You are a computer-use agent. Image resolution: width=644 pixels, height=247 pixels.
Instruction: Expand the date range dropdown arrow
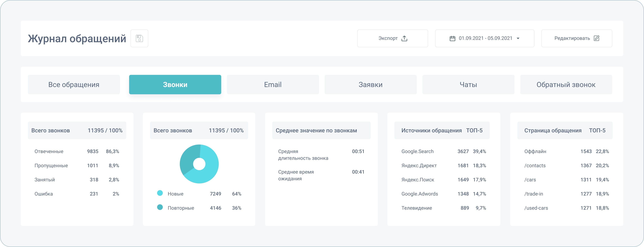coord(518,38)
